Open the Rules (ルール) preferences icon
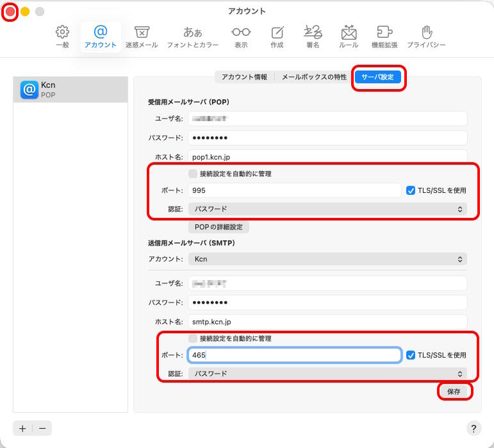The image size is (494, 448). (349, 37)
